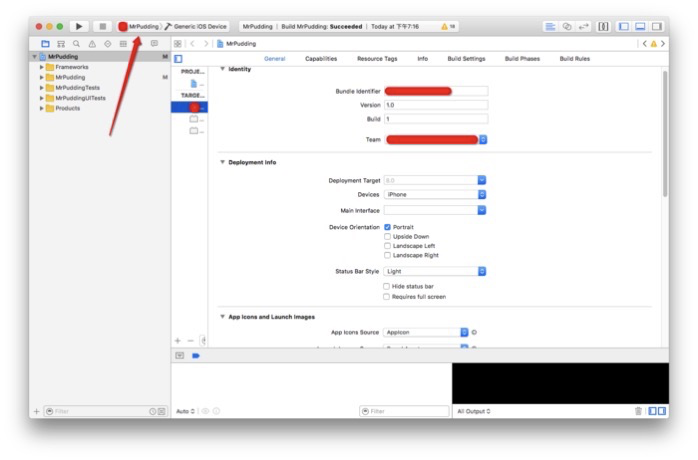Remove the selected target with minus button

(191, 341)
